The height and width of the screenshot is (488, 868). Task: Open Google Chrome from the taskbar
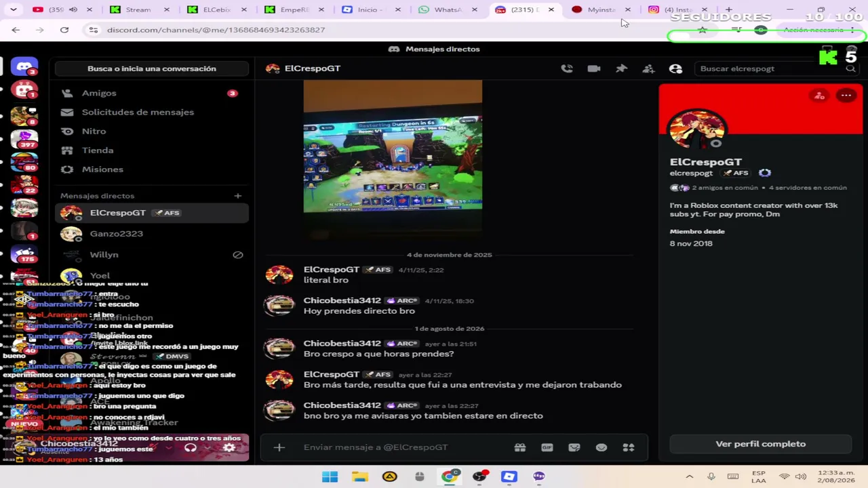pyautogui.click(x=450, y=476)
